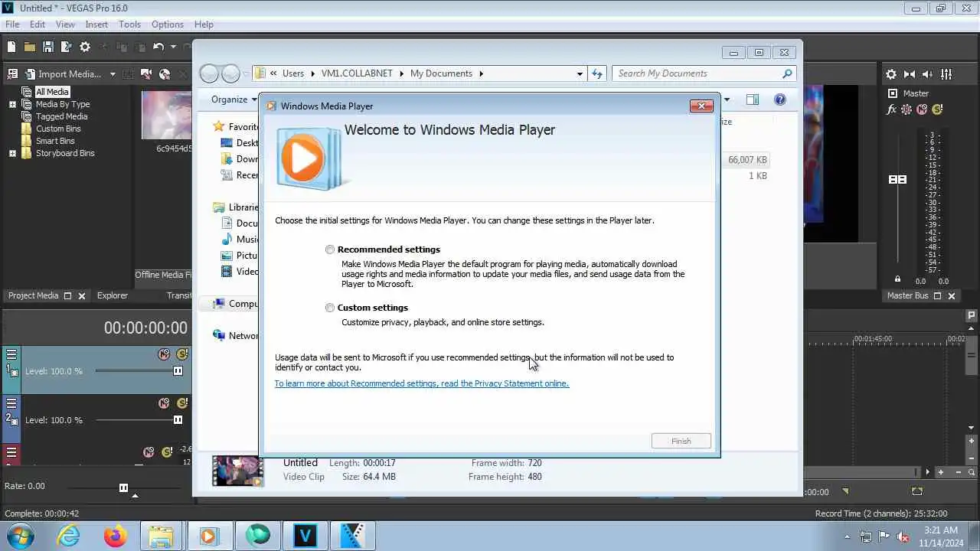Select Custom settings radio button

point(330,308)
